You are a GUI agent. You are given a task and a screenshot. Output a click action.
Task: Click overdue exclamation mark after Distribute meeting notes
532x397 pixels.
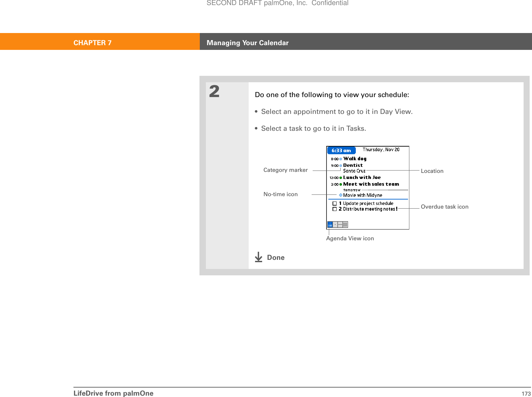[x=397, y=209]
